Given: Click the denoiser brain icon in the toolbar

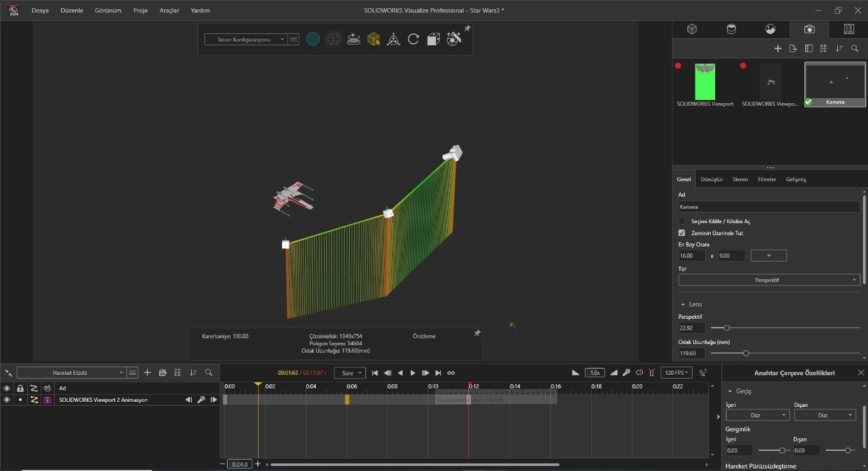Looking at the screenshot, I should [333, 39].
